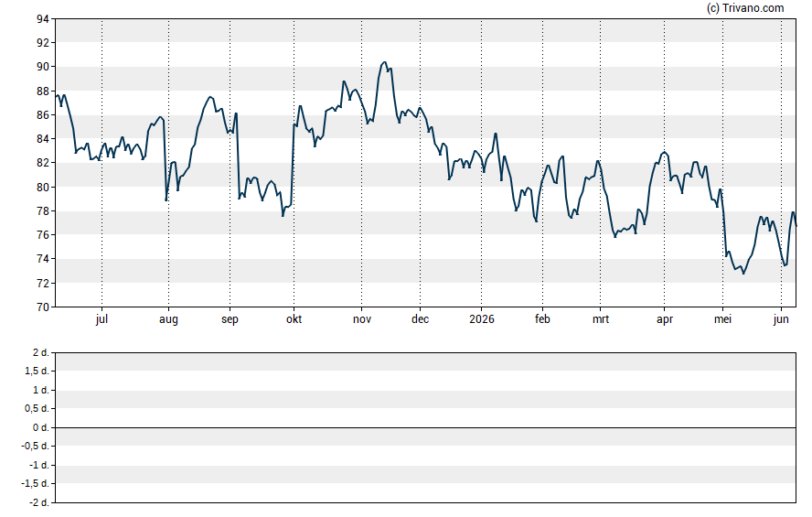Image resolution: width=812 pixels, height=517 pixels.
Task: Click the 'apr' month label
Action: coord(665,319)
